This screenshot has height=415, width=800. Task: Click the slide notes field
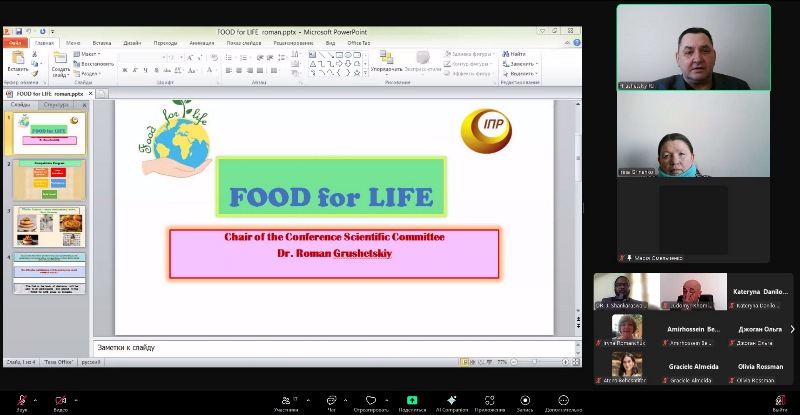[330, 347]
